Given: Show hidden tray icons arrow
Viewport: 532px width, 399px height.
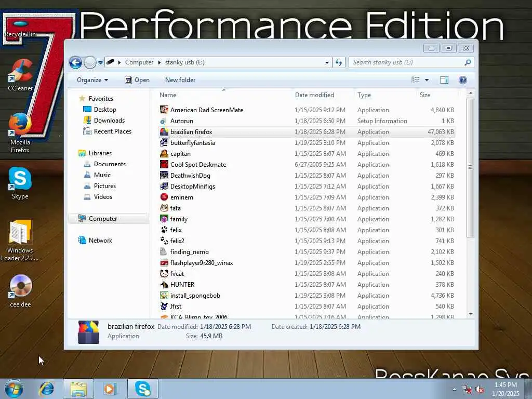Looking at the screenshot, I should pyautogui.click(x=454, y=390).
